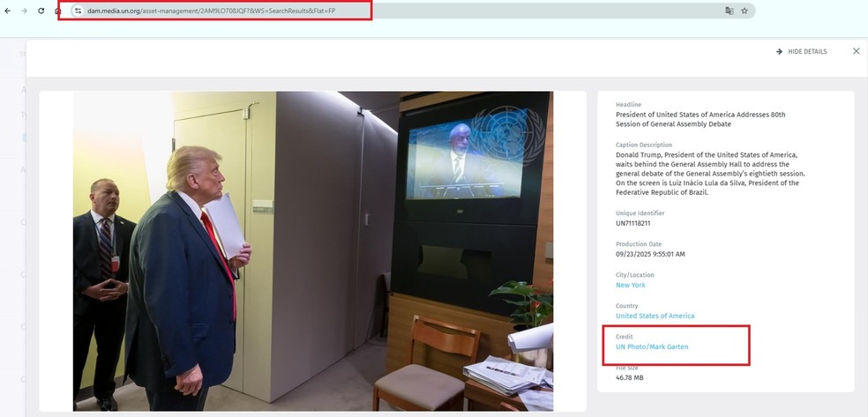Screen dimensions: 868x417
Task: Bookmark this page with the star icon
Action: [745, 11]
